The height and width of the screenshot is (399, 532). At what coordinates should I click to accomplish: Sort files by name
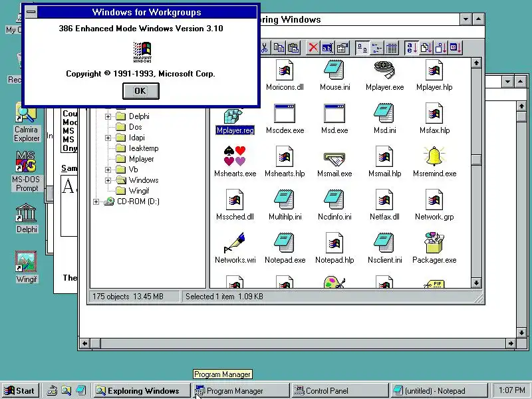pyautogui.click(x=411, y=48)
